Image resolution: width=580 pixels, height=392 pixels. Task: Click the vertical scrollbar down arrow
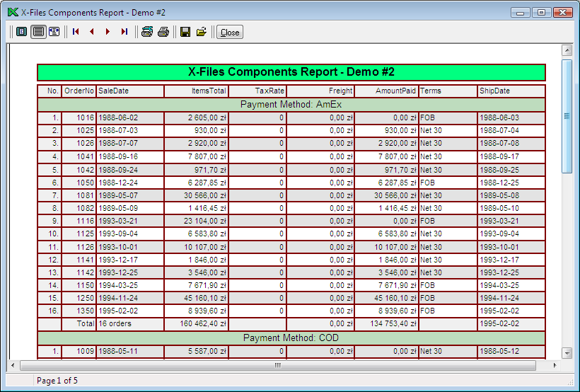click(x=567, y=352)
